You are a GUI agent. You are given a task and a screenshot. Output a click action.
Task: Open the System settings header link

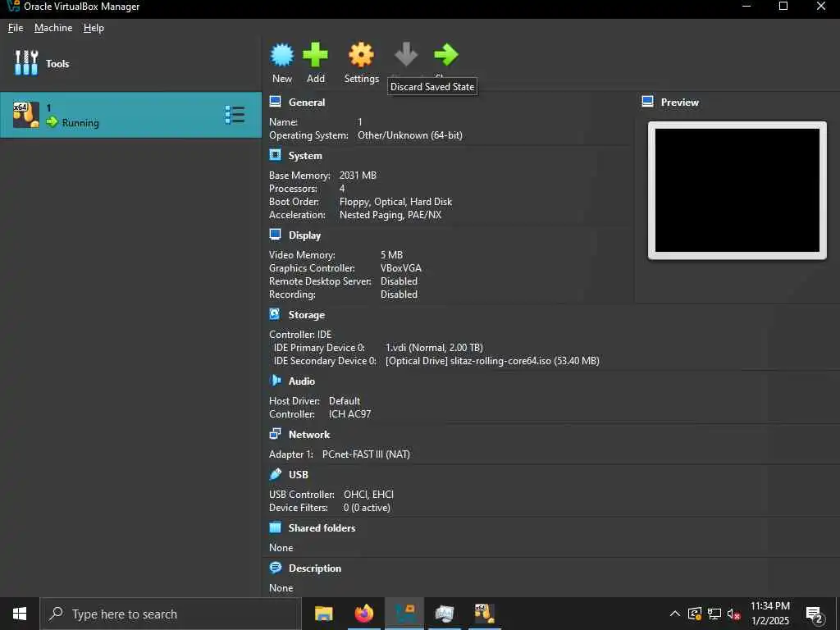pyautogui.click(x=305, y=156)
